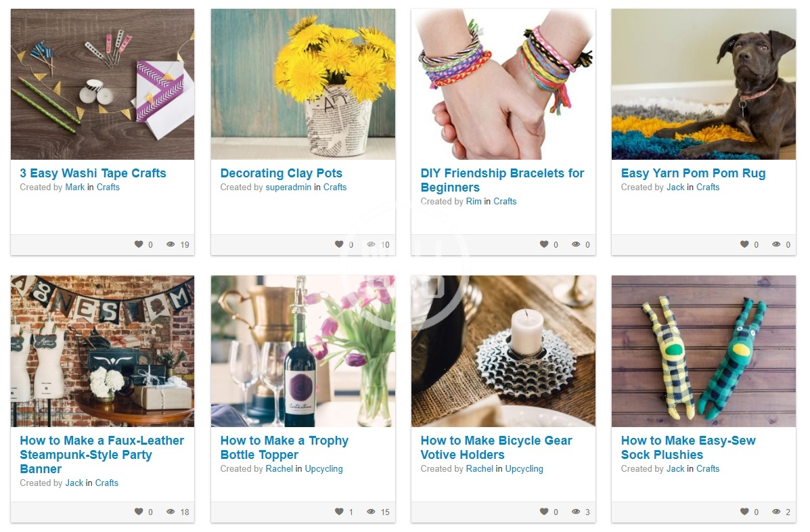
Task: Click the author Rim link
Action: pos(474,202)
